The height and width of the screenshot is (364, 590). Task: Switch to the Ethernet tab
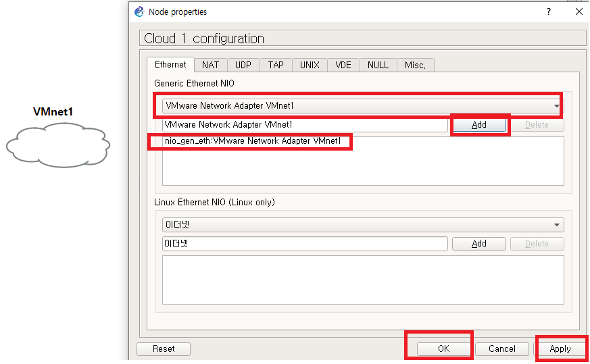click(x=170, y=65)
